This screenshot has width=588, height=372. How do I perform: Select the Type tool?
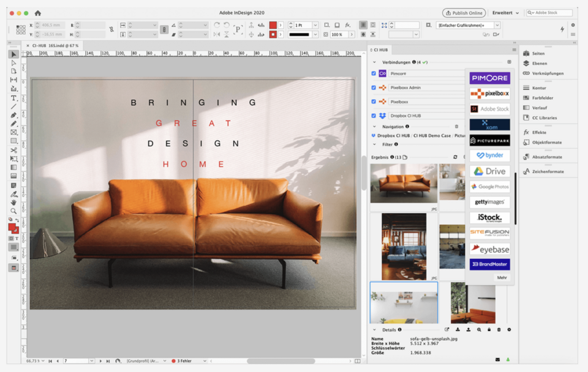13,98
